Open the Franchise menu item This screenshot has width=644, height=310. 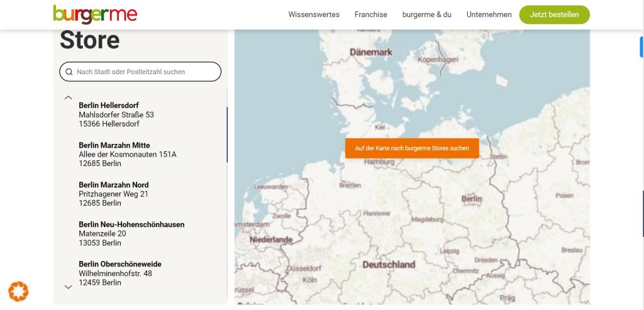tap(370, 14)
